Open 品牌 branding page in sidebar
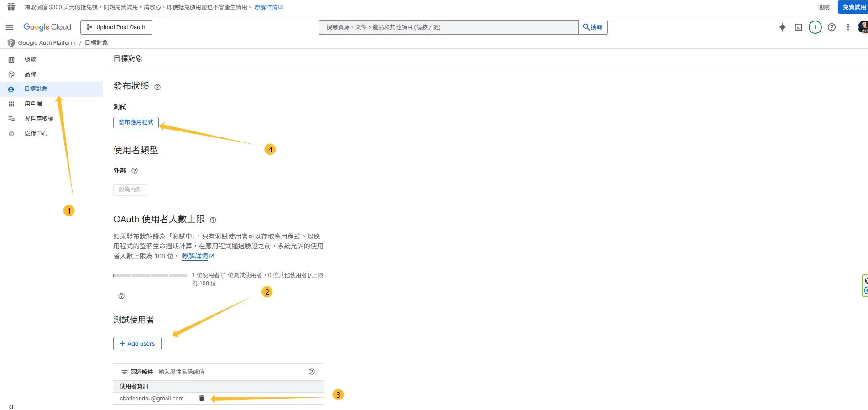868x410 pixels. (x=30, y=74)
